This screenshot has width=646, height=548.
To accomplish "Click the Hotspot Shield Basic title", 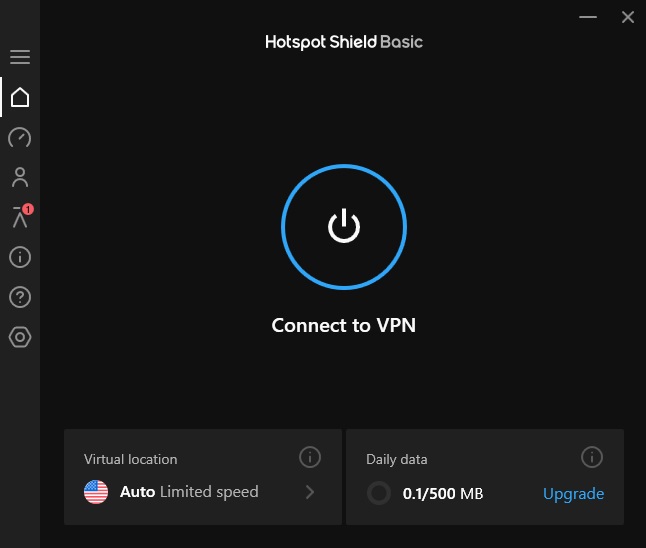I will (343, 42).
